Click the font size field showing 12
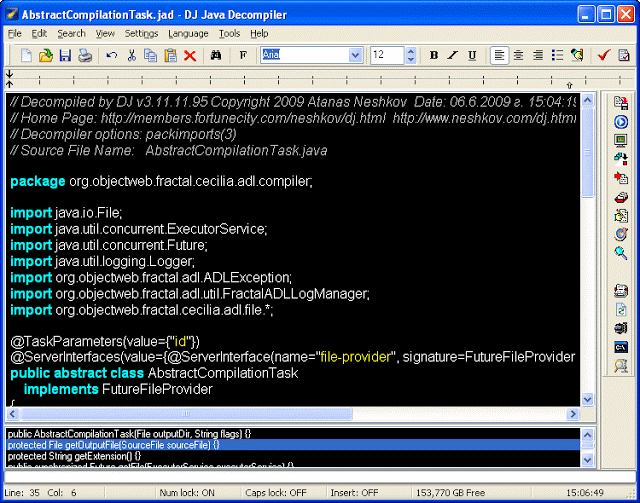 click(x=387, y=55)
